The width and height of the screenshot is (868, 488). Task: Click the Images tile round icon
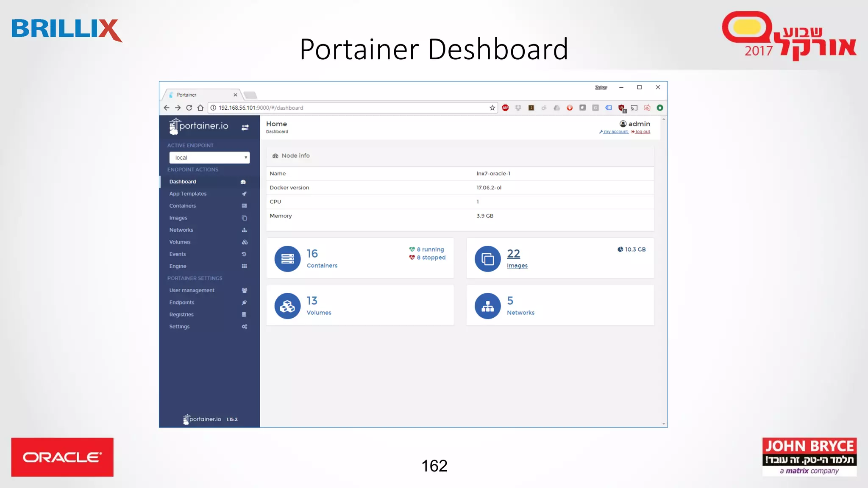tap(488, 258)
